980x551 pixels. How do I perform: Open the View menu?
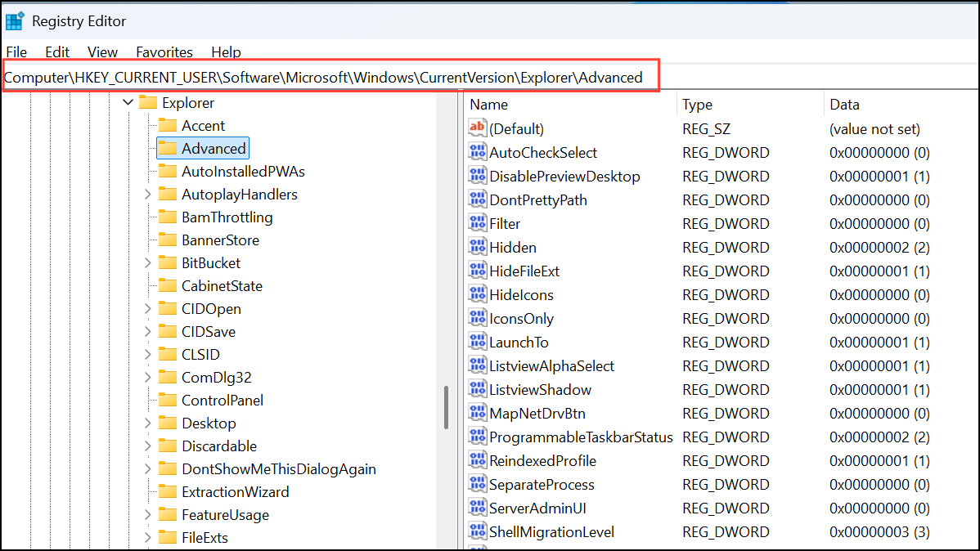pos(102,52)
